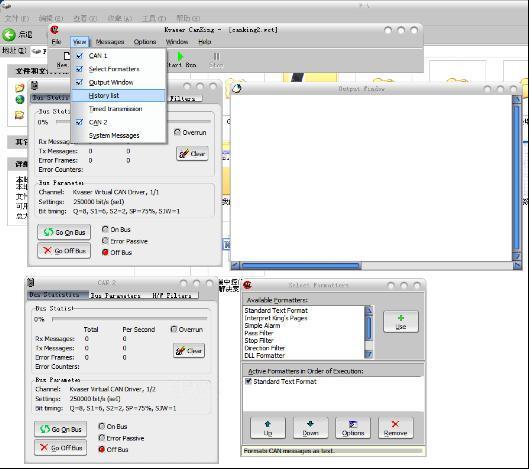
Task: Click the Stop Run pause icon
Action: tap(217, 56)
